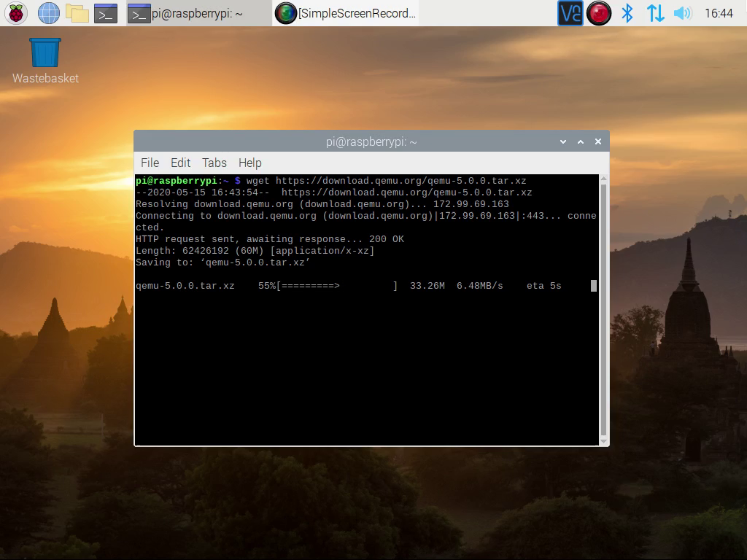
Task: Click the terminal window title bar text
Action: 371,141
